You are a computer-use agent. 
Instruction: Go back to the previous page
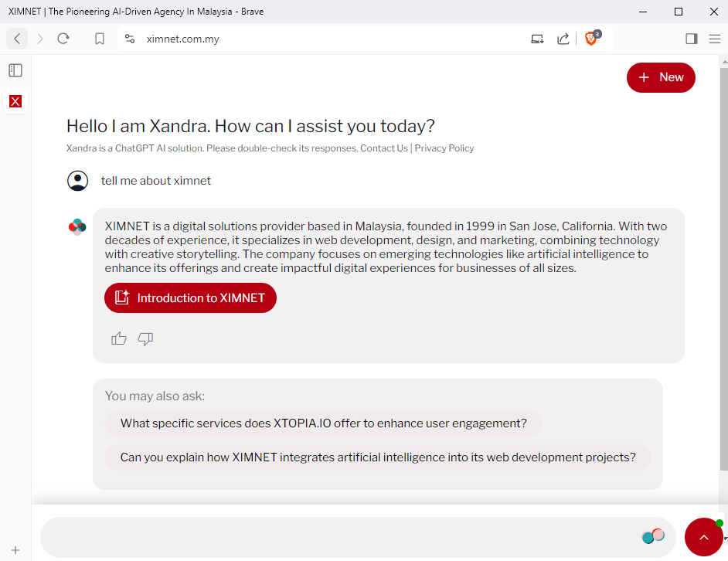pyautogui.click(x=17, y=39)
